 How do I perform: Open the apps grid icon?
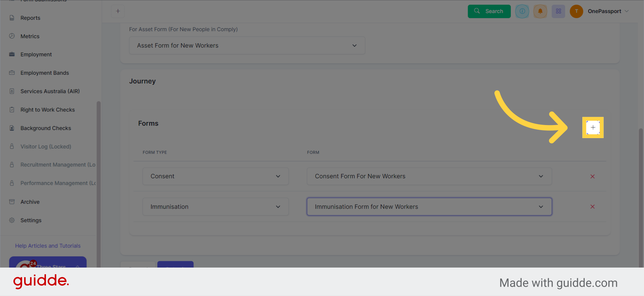coord(558,11)
